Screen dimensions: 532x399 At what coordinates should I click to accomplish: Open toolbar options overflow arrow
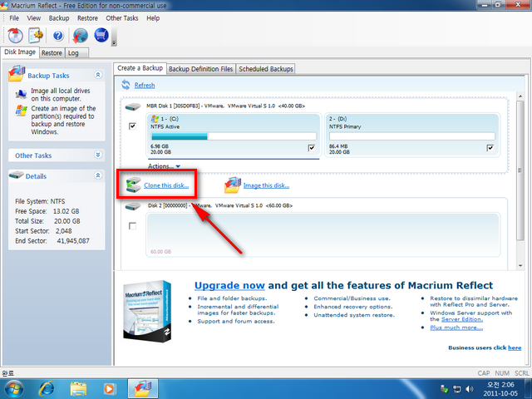pyautogui.click(x=114, y=42)
